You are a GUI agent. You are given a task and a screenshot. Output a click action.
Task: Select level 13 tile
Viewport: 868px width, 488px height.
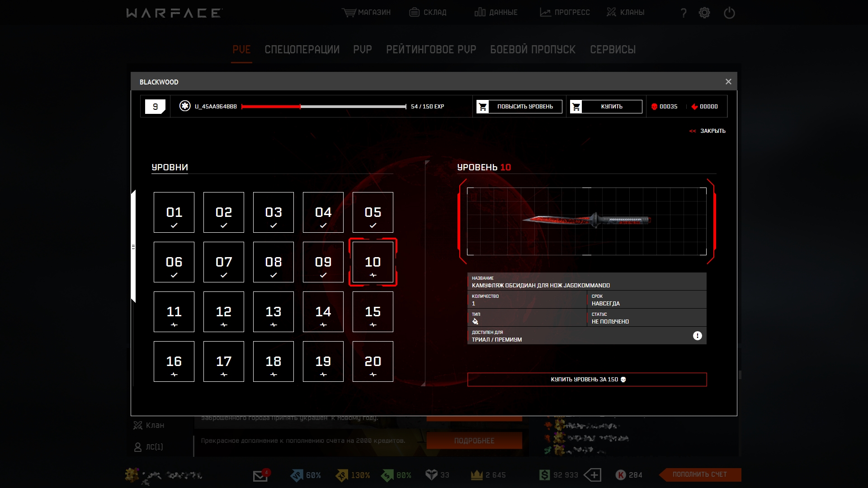point(274,312)
